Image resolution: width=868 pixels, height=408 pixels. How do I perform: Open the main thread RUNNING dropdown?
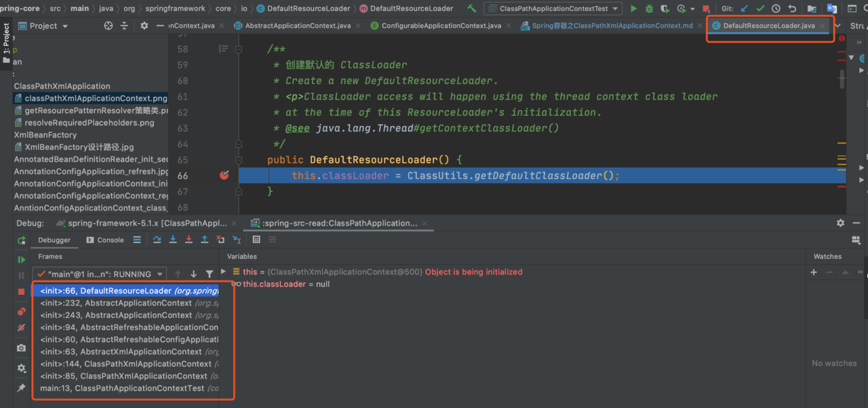point(100,274)
